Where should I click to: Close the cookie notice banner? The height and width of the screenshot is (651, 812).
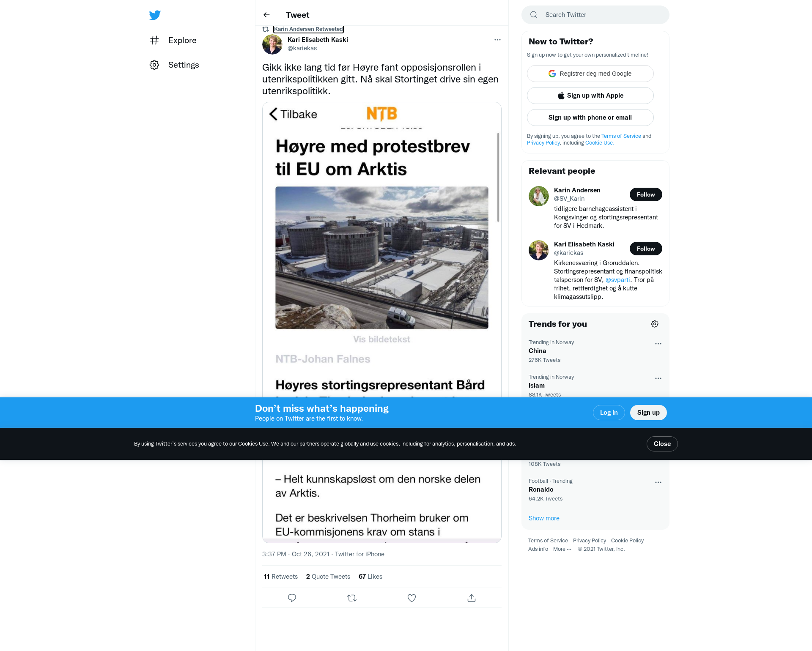tap(662, 444)
